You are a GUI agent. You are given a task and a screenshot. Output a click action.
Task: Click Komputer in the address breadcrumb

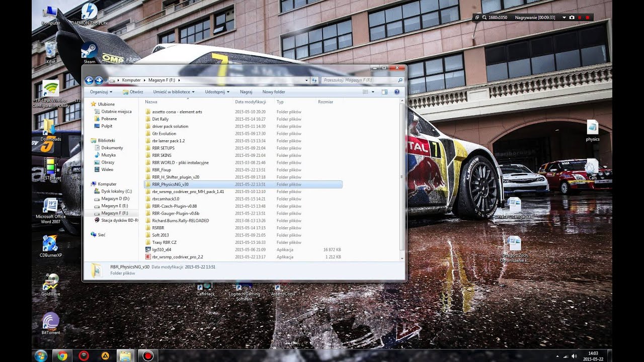[x=131, y=80]
